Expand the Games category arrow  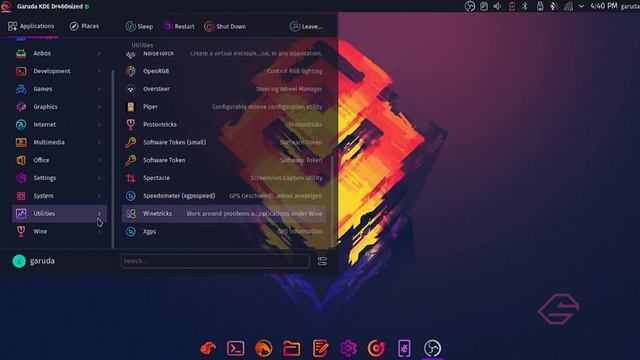pyautogui.click(x=99, y=89)
